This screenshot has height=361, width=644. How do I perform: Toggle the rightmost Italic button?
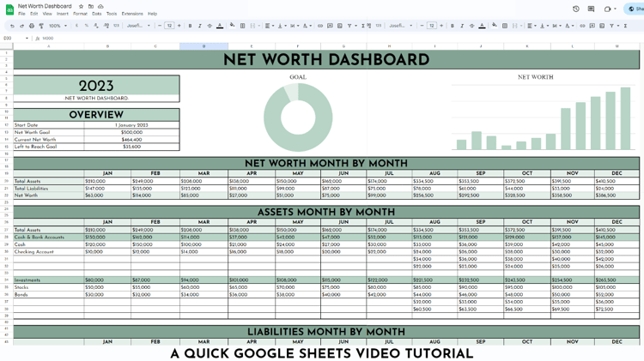point(462,26)
